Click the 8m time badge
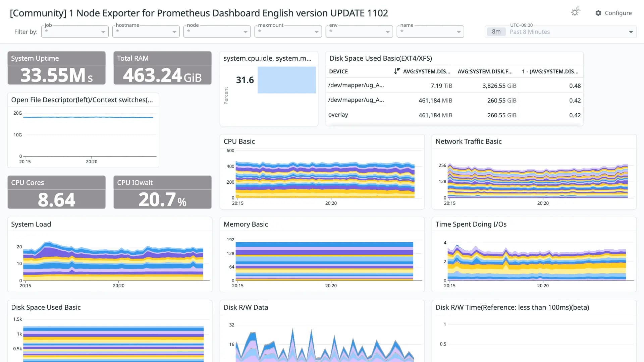The image size is (644, 362). [x=496, y=32]
